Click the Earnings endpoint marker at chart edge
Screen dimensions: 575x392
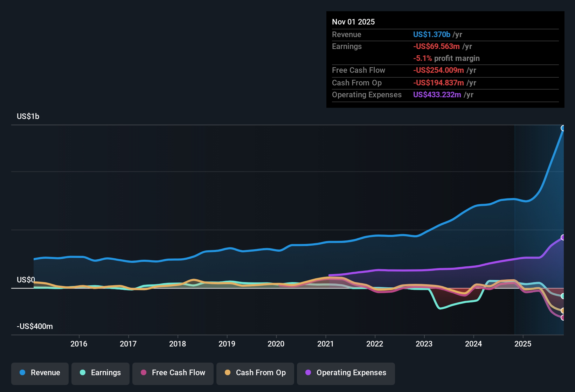[x=563, y=296]
